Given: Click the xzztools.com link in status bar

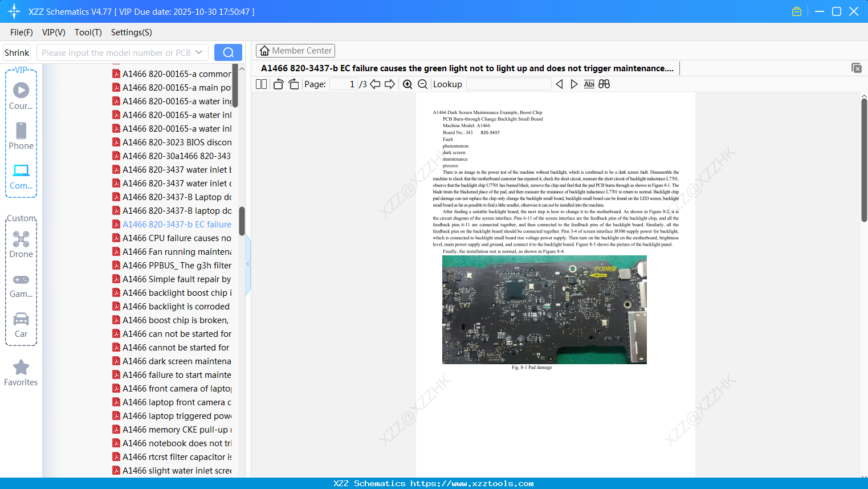Looking at the screenshot, I should pos(472,483).
